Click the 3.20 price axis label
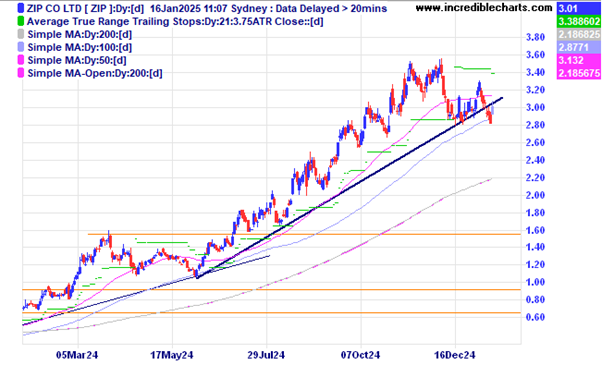This screenshot has width=602, height=365. coord(535,90)
